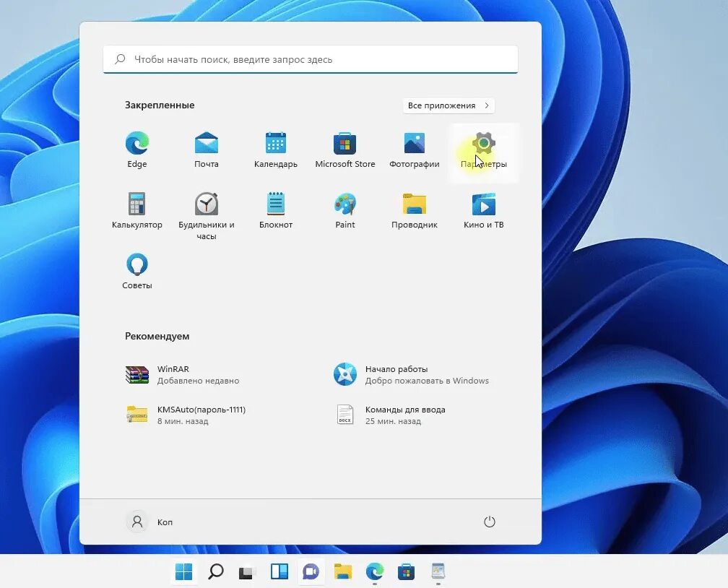Open the Календарь pinned app
Viewport: 728px width, 588px height.
pyautogui.click(x=276, y=150)
